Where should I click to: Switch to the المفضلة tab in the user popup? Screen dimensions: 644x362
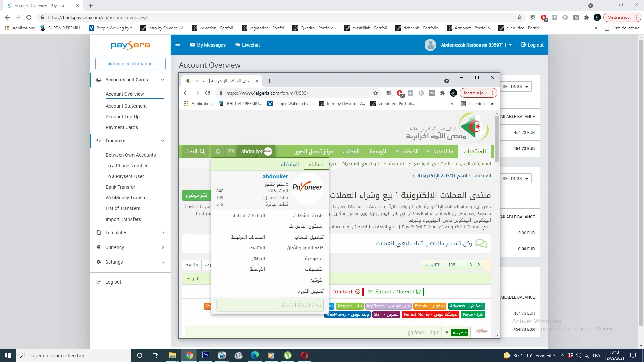click(x=289, y=164)
